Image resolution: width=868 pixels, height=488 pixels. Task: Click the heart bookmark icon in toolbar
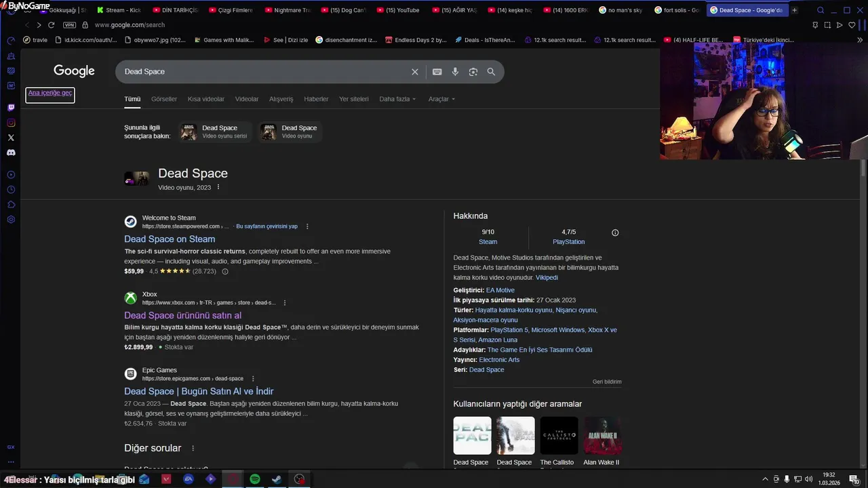(x=852, y=25)
